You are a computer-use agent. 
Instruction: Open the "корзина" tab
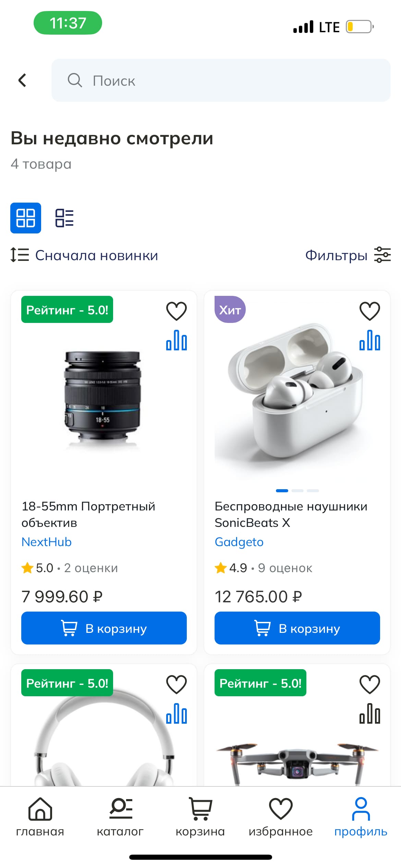pyautogui.click(x=200, y=817)
